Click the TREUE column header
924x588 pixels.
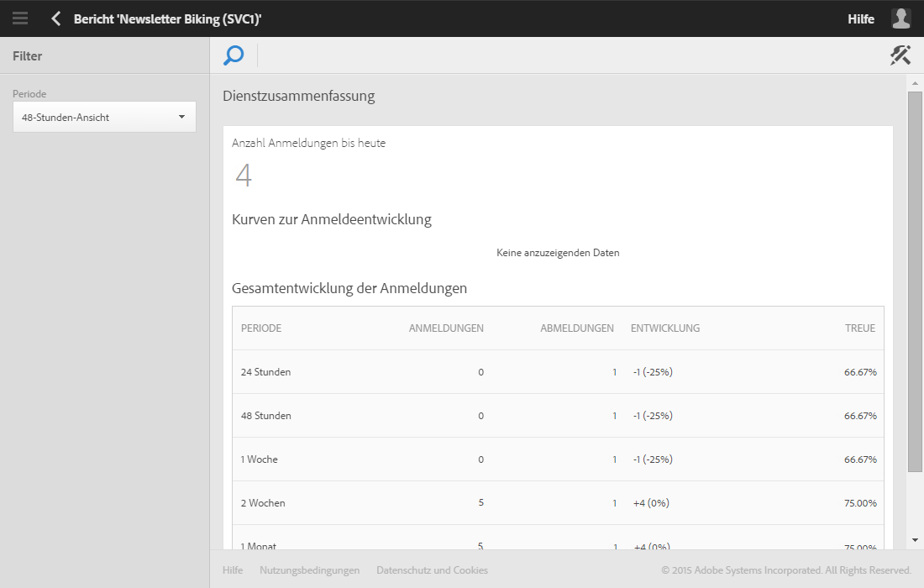pos(859,328)
